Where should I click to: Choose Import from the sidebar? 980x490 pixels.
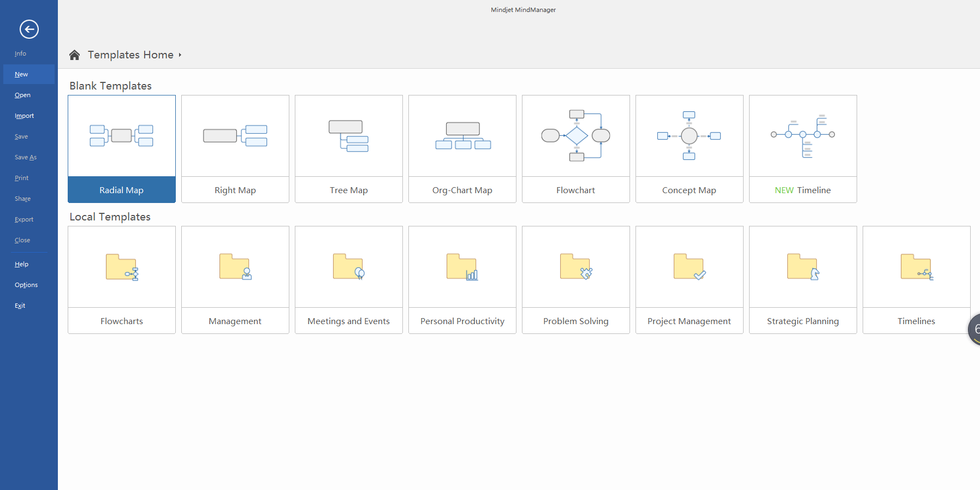[24, 116]
